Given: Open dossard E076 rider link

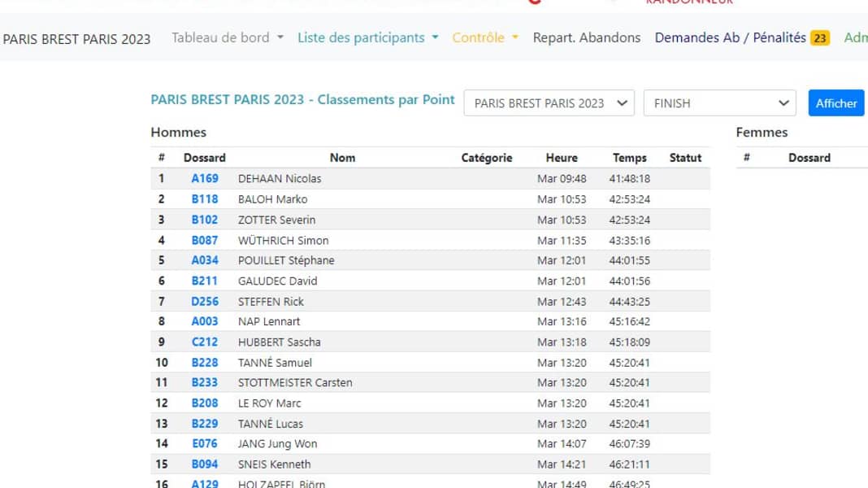Looking at the screenshot, I should click(205, 443).
